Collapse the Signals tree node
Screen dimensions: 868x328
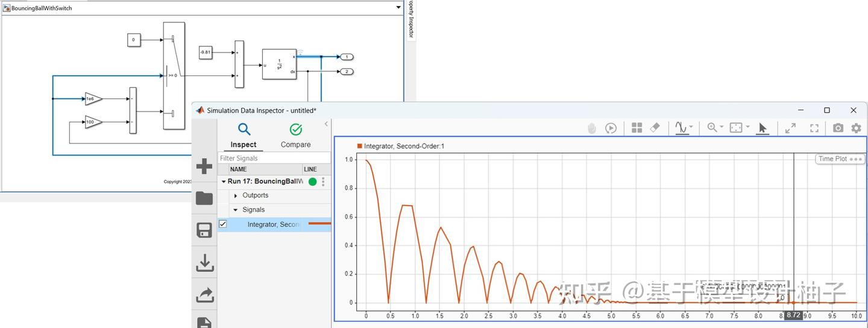(x=236, y=210)
